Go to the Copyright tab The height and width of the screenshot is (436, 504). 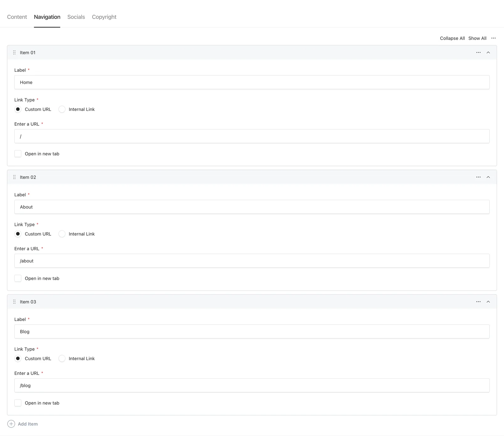click(x=104, y=17)
